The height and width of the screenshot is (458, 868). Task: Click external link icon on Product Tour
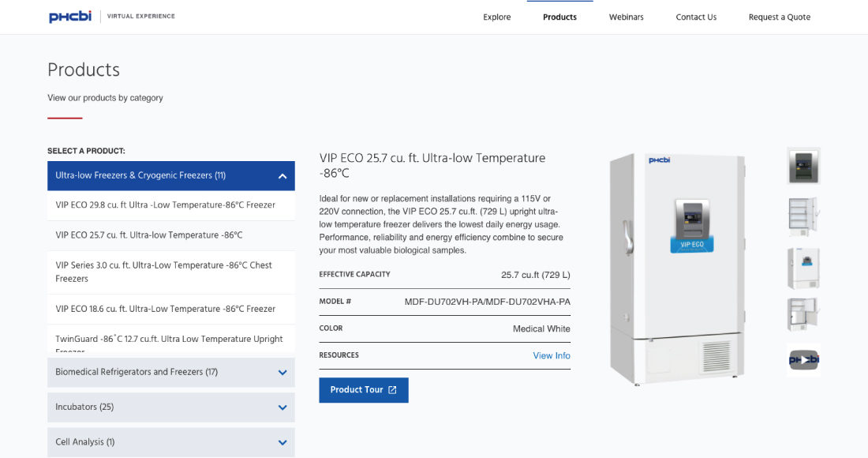point(392,390)
